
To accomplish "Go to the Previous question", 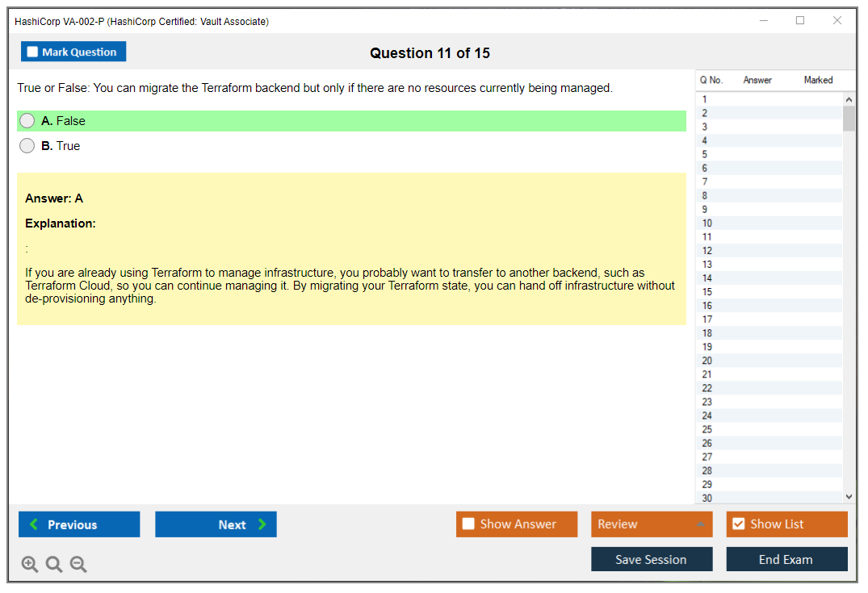I will coord(79,524).
